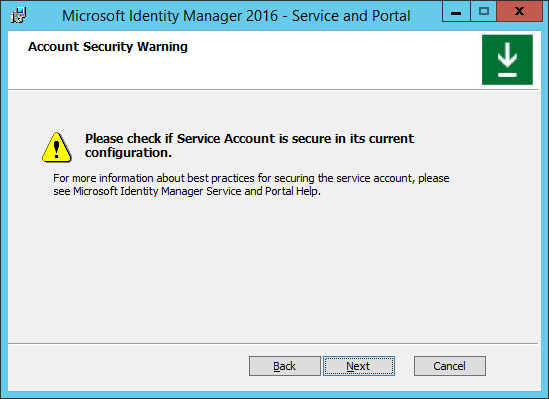The width and height of the screenshot is (549, 399).
Task: Minimize the Identity Manager setup window
Action: coord(456,12)
